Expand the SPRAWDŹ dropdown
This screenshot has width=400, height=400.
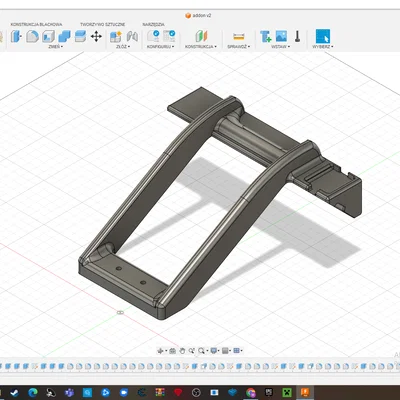pos(239,47)
